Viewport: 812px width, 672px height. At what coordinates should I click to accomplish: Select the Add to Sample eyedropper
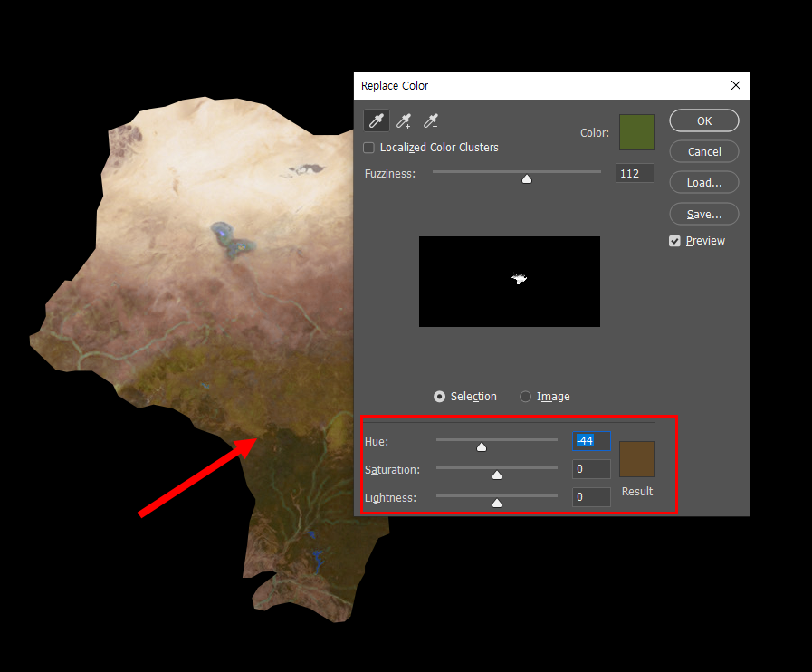[x=404, y=120]
